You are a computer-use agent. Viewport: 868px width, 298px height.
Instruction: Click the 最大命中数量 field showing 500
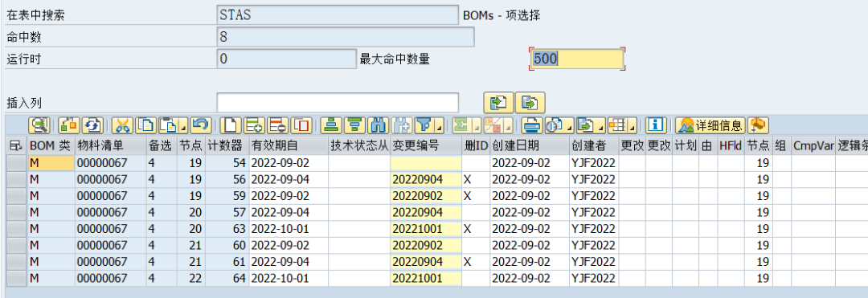click(577, 59)
